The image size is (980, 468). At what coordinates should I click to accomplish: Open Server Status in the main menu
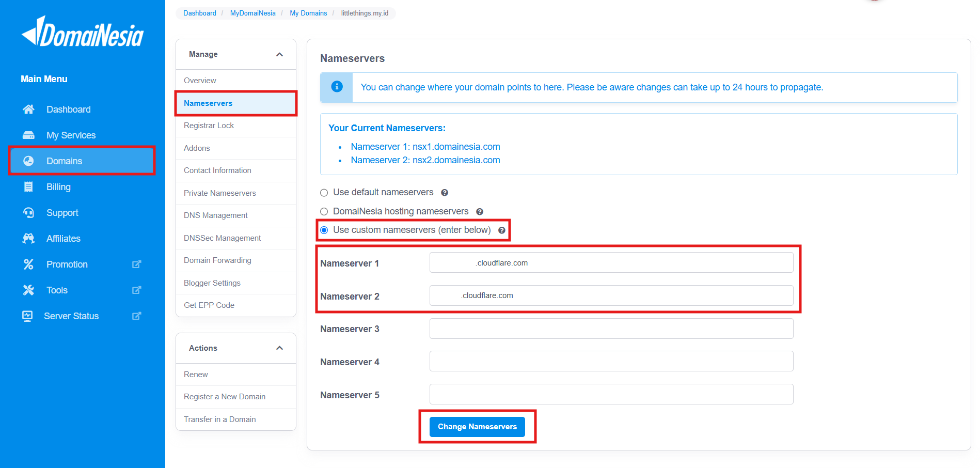pyautogui.click(x=71, y=316)
